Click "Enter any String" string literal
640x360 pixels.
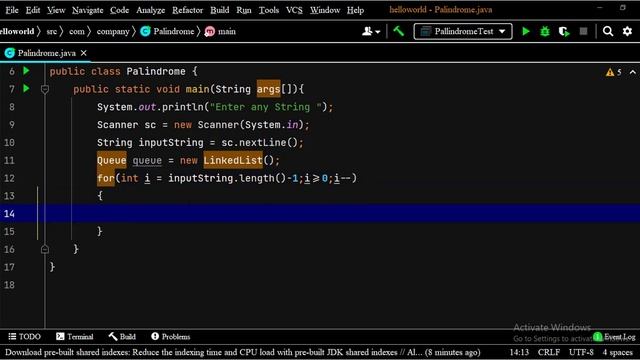[266, 107]
